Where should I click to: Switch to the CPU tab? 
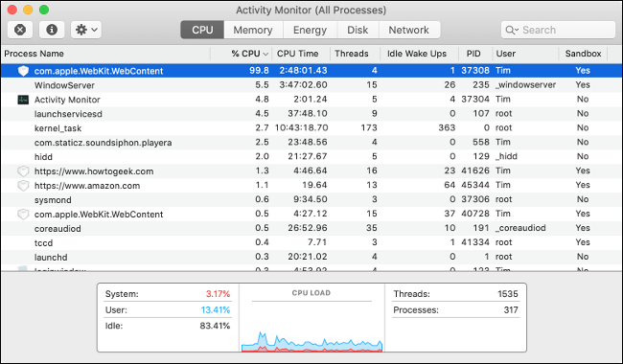coord(202,30)
